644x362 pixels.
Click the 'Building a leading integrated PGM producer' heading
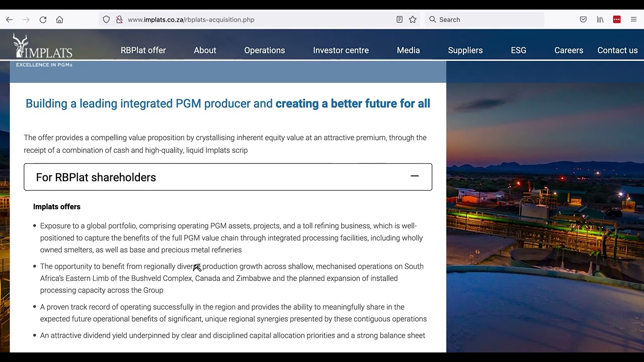tap(228, 104)
